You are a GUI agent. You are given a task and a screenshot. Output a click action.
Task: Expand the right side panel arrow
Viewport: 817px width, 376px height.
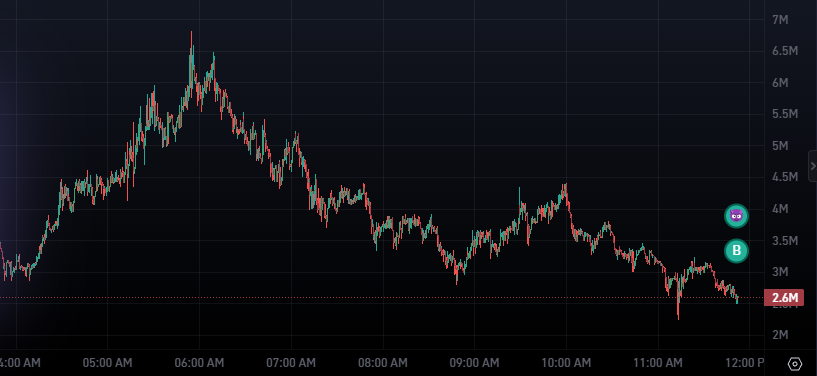pyautogui.click(x=813, y=166)
